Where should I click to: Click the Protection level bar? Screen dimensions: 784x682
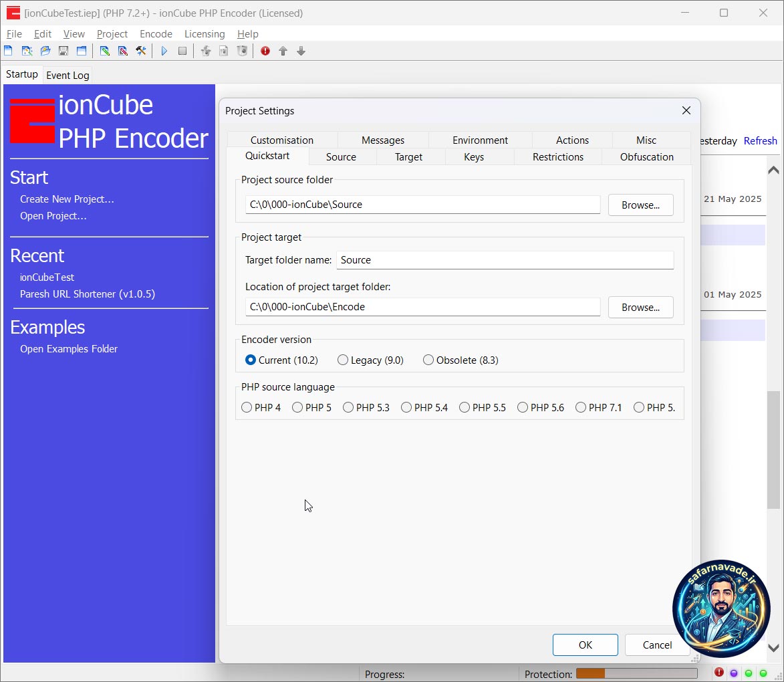click(x=636, y=673)
